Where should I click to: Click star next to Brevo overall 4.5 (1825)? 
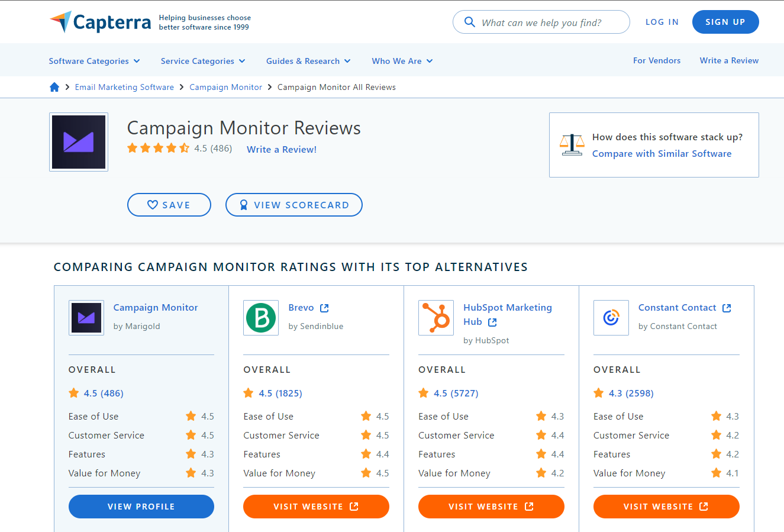click(x=249, y=393)
